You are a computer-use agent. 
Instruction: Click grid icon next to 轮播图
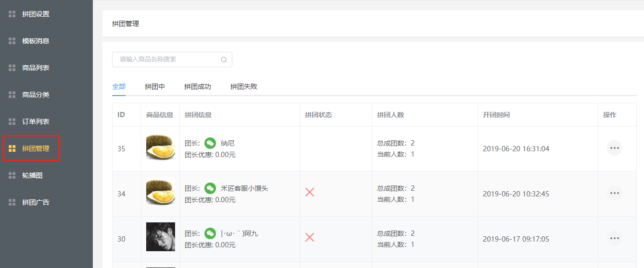coord(12,176)
